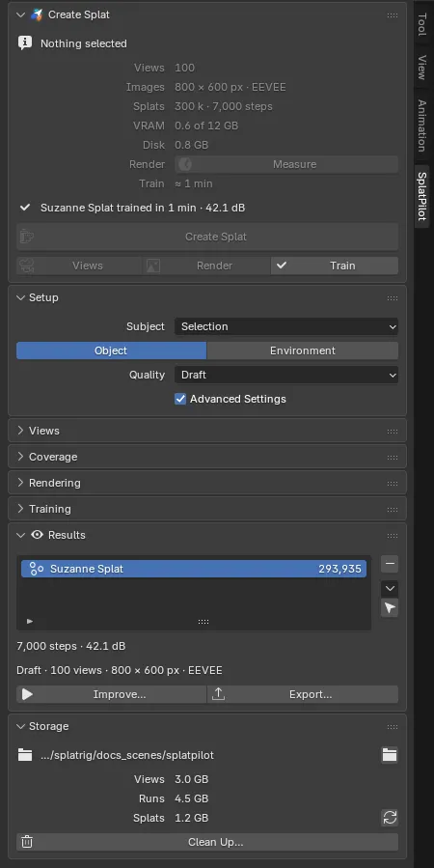This screenshot has height=868, width=434.
Task: Click the Create Splat panel drag grip
Action: (x=393, y=14)
